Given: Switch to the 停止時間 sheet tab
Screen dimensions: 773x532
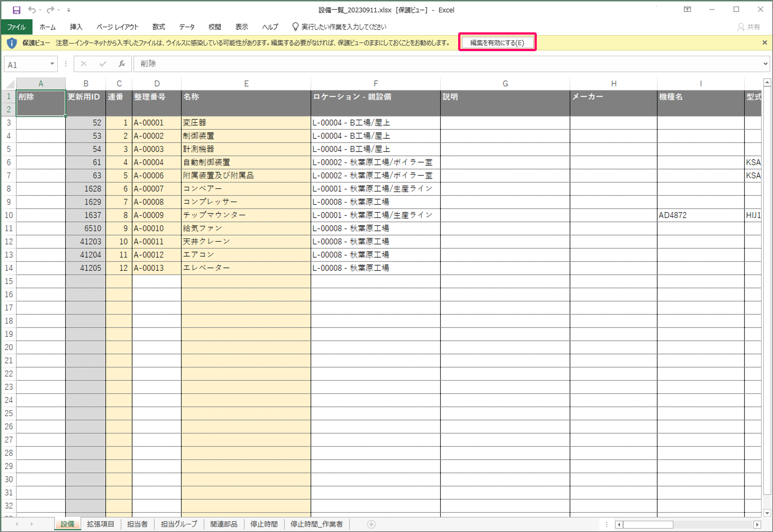Looking at the screenshot, I should (x=264, y=524).
